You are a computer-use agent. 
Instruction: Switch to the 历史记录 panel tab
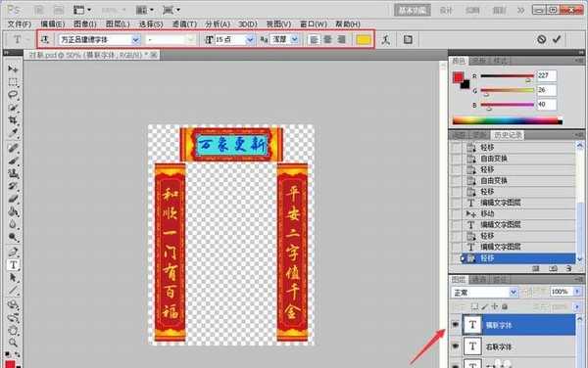(x=508, y=135)
